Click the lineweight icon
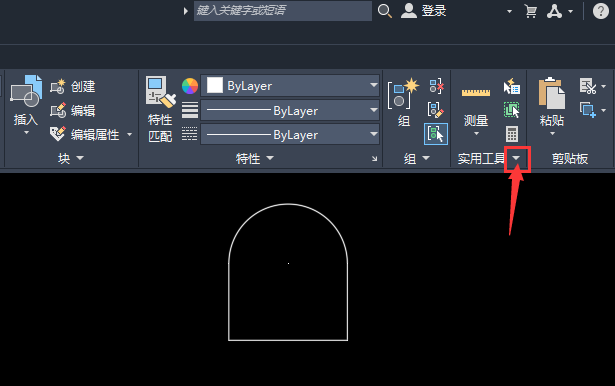The image size is (615, 386). point(190,110)
